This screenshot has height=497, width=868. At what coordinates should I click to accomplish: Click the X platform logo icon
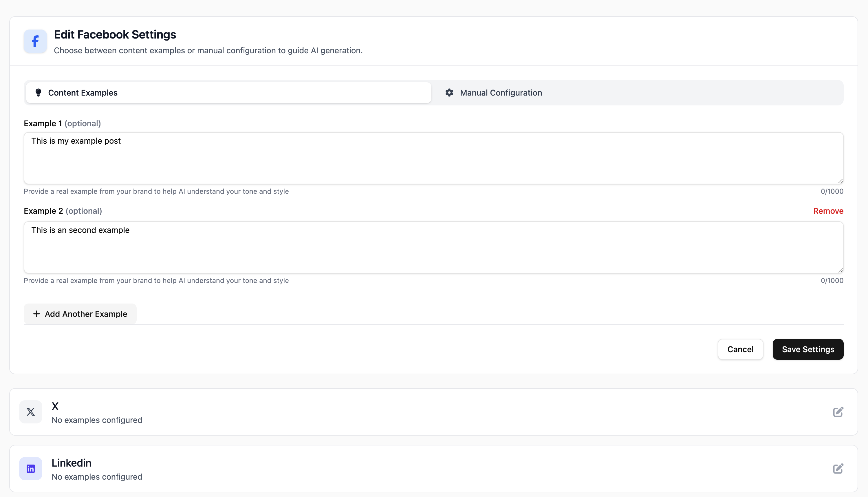tap(31, 412)
